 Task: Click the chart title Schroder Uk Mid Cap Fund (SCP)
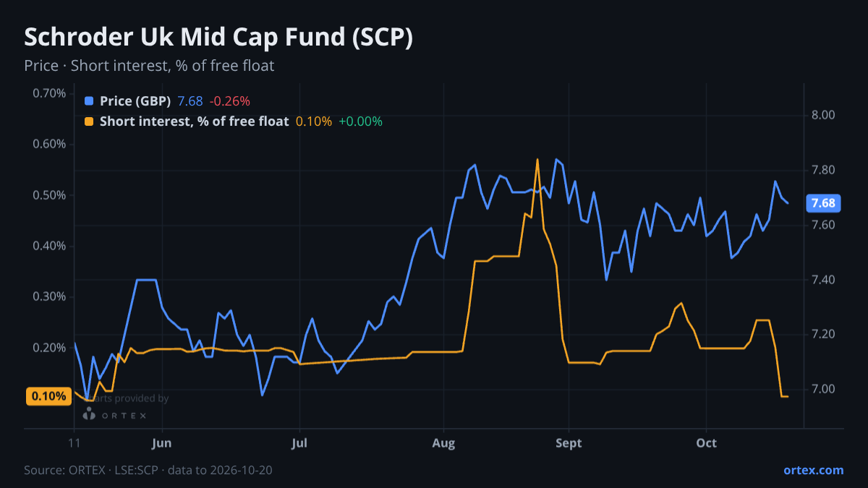point(218,38)
